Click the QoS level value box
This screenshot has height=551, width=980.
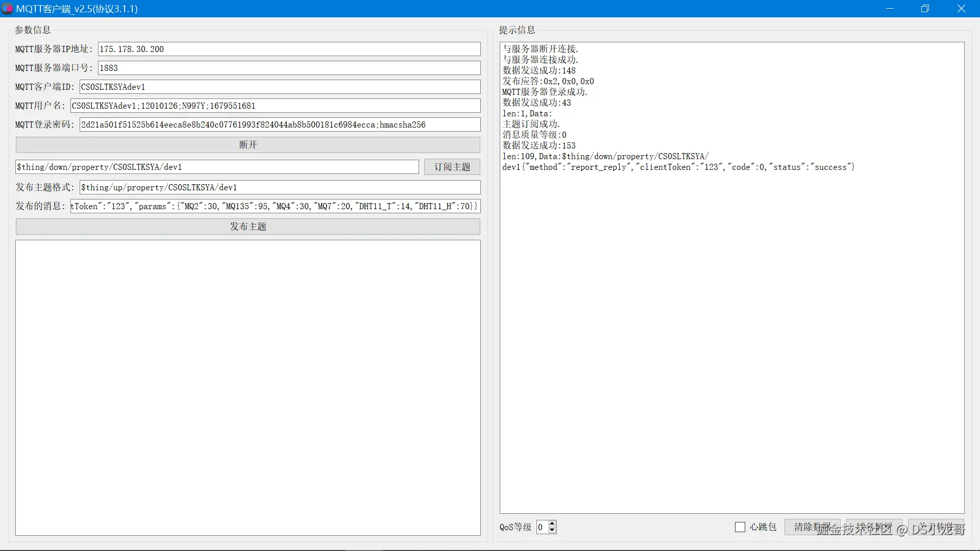pos(542,527)
